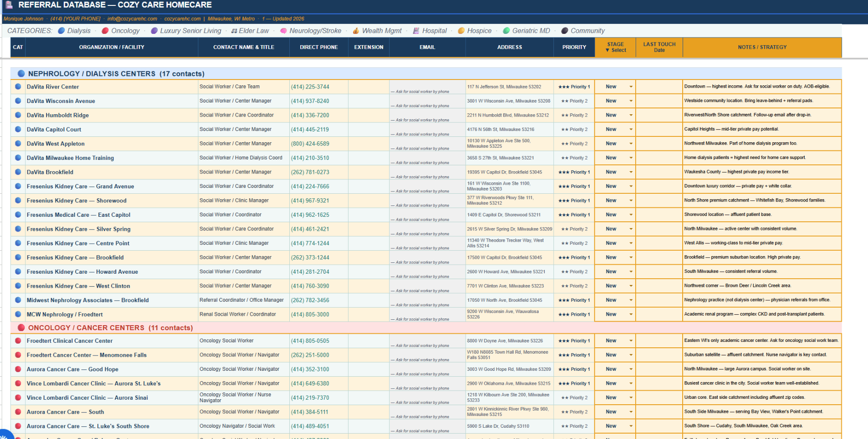The image size is (868, 439).
Task: Click the Elder Law scales icon
Action: tap(234, 31)
